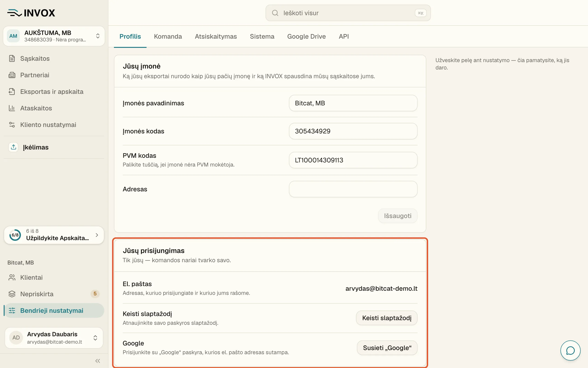Select the API tab

click(x=344, y=37)
